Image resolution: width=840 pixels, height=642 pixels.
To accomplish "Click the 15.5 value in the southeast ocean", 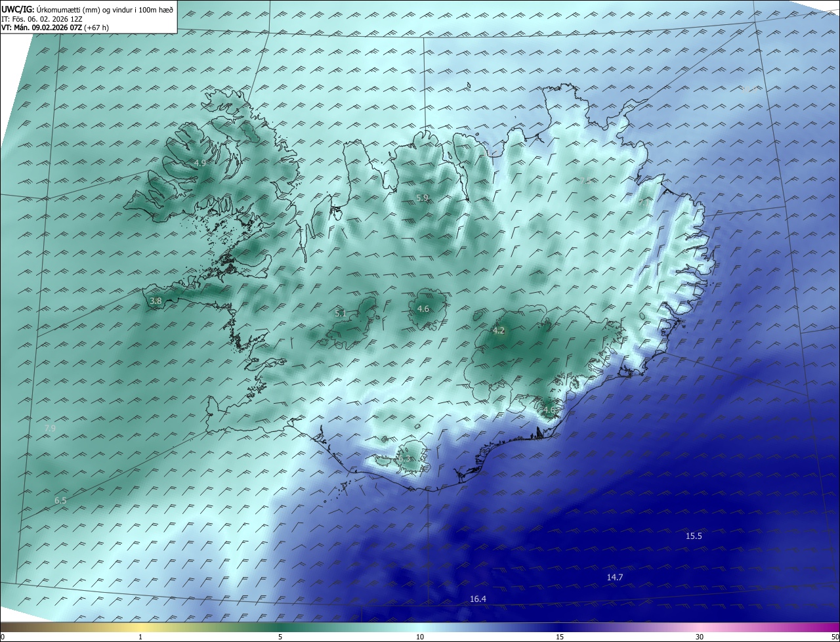I will click(694, 536).
